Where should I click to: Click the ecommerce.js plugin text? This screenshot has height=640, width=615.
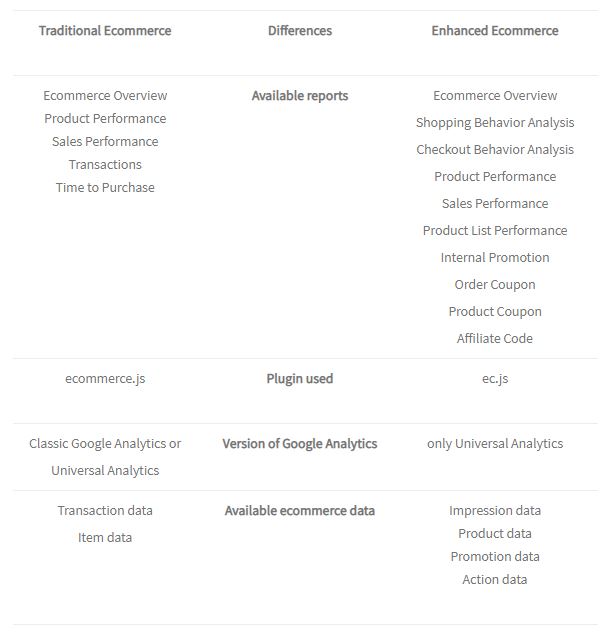point(105,378)
